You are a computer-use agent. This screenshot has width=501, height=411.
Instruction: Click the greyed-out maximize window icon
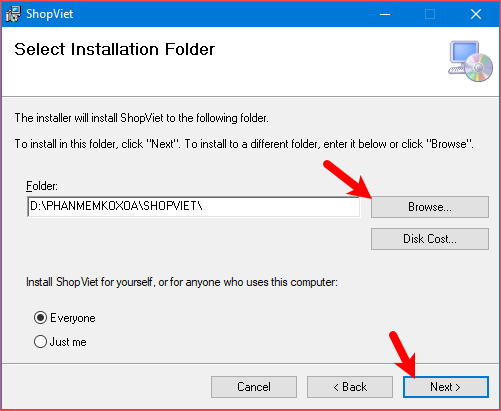[430, 14]
